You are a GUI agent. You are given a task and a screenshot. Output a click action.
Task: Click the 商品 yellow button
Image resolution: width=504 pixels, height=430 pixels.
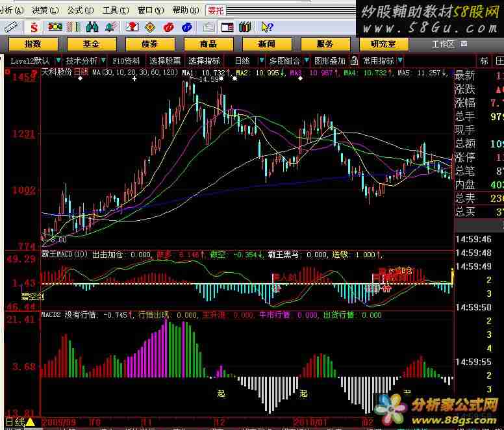(208, 44)
